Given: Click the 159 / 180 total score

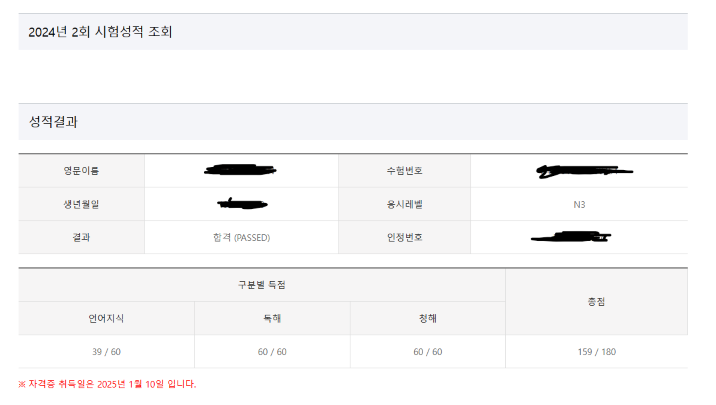Looking at the screenshot, I should (595, 351).
